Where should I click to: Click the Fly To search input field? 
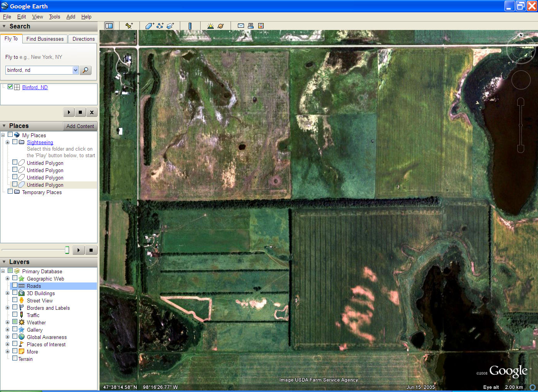pyautogui.click(x=39, y=70)
